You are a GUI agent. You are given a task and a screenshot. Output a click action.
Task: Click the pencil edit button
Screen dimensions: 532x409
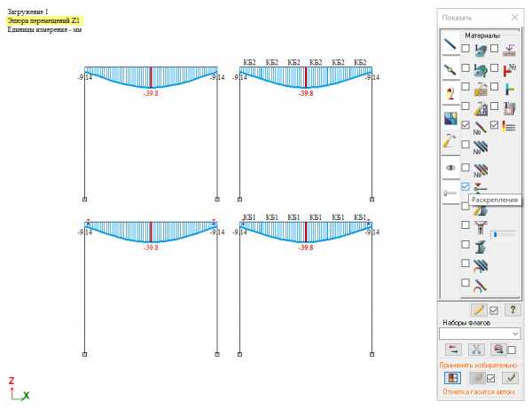coord(479,310)
